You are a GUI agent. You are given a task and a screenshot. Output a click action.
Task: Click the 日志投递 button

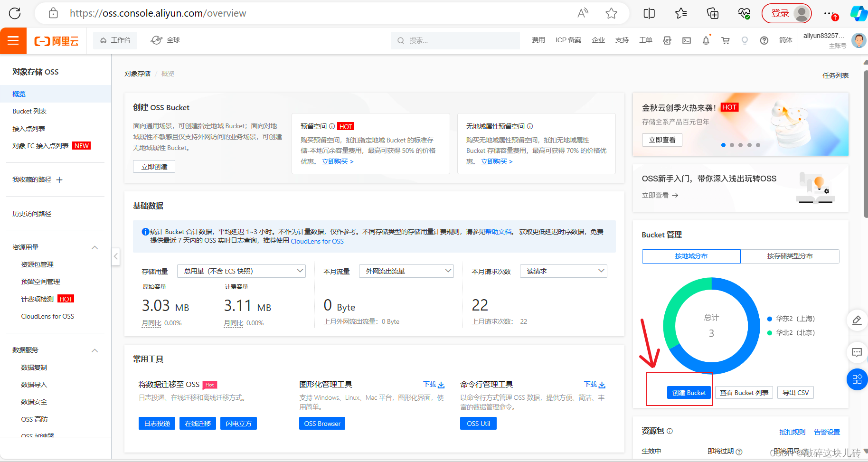coord(157,424)
